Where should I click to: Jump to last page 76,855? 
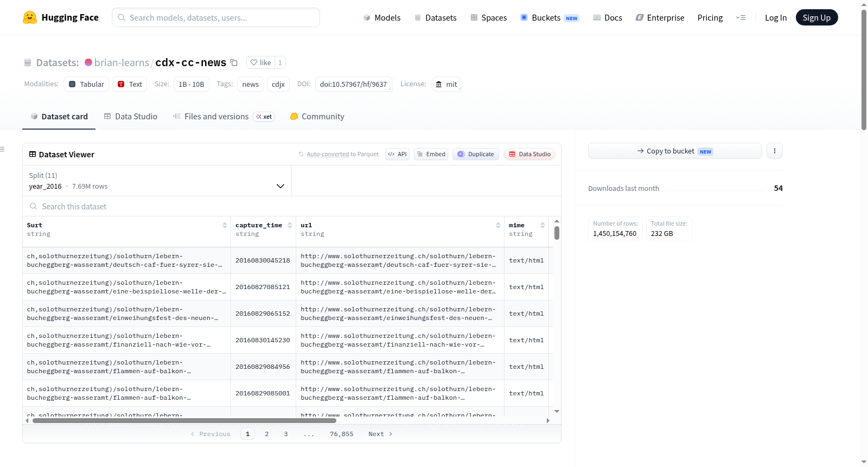[x=342, y=434]
